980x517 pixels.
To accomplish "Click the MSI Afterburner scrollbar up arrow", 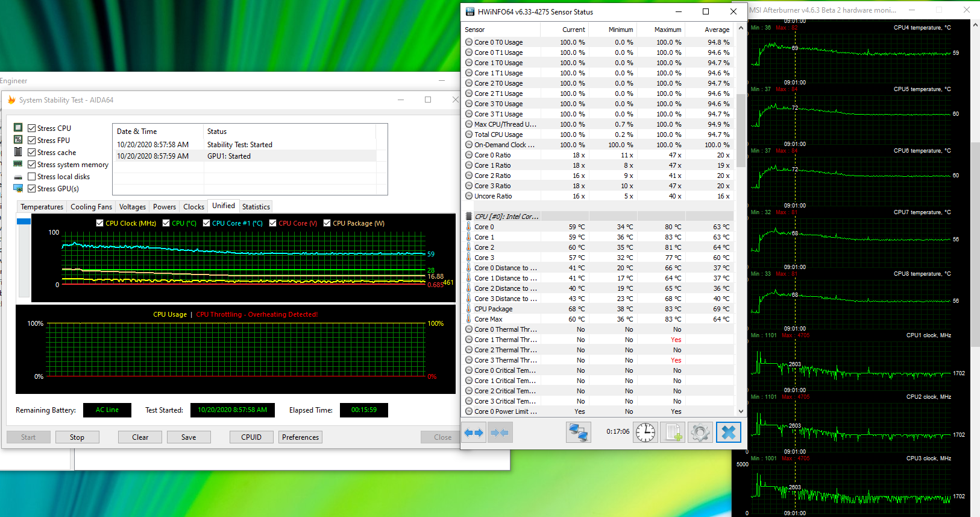I will click(975, 25).
